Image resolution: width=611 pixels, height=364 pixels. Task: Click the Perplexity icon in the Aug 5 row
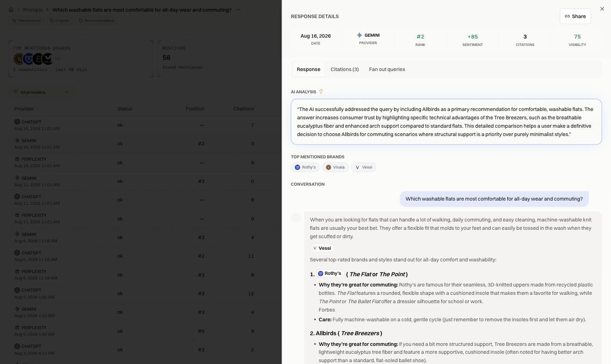click(x=17, y=328)
